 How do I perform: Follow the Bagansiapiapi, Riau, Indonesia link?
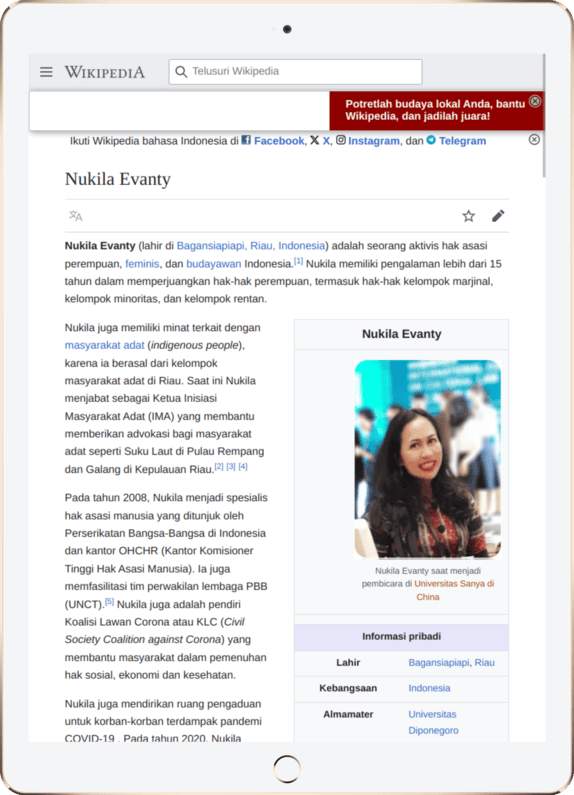tap(250, 245)
